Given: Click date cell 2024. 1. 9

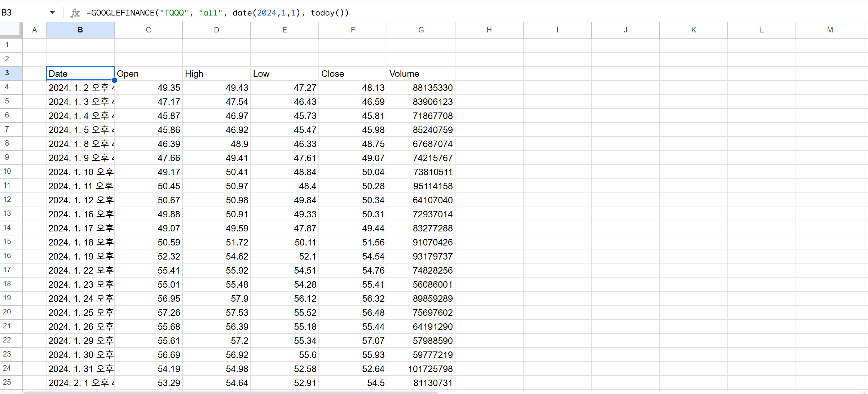Looking at the screenshot, I should click(x=80, y=158).
